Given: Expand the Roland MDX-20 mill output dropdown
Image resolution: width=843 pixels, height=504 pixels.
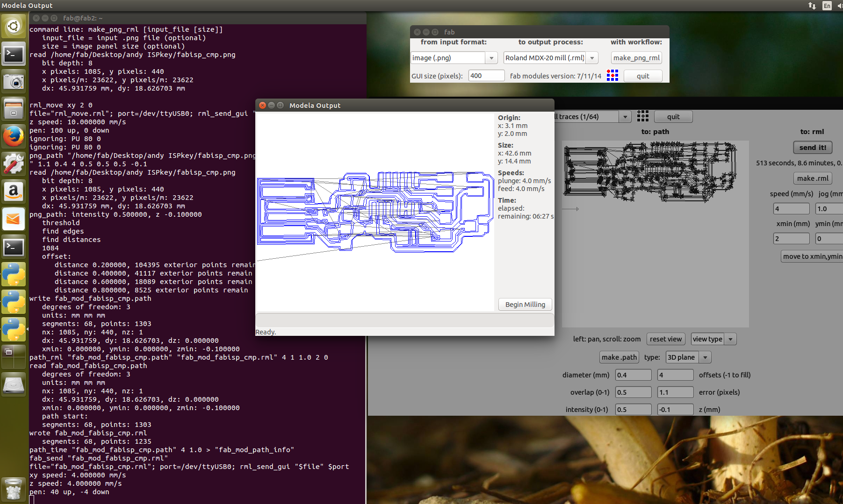Looking at the screenshot, I should pos(592,58).
